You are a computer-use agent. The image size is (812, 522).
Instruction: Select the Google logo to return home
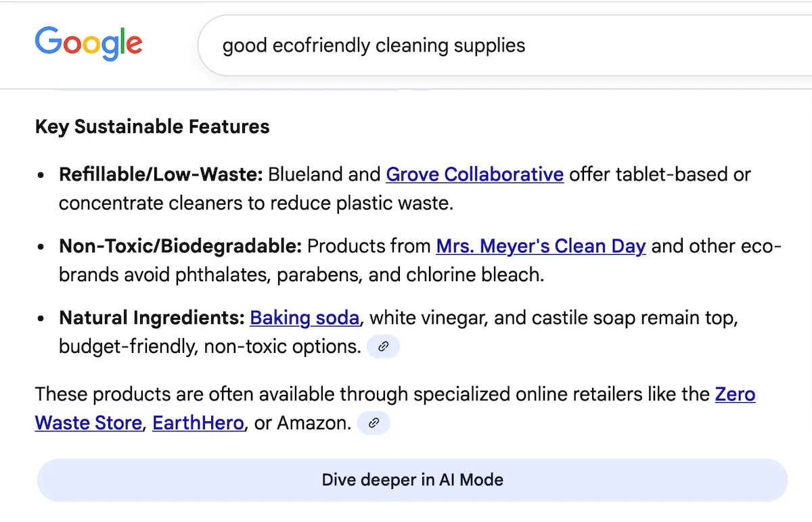click(88, 43)
